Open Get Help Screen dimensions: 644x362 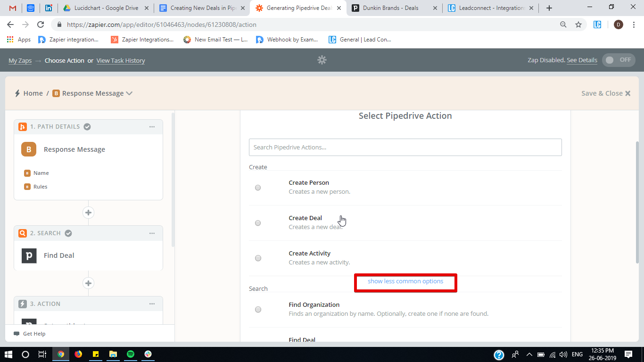click(x=30, y=334)
